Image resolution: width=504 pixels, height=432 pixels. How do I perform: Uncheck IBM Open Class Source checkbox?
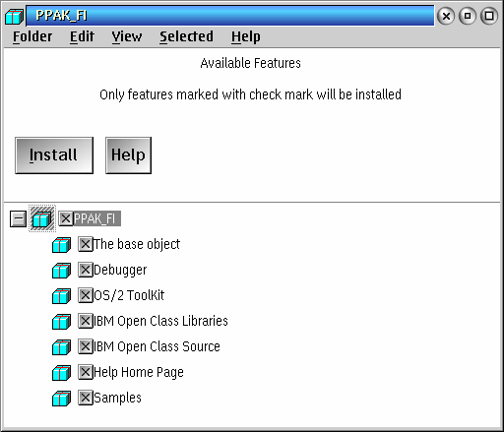pyautogui.click(x=86, y=346)
